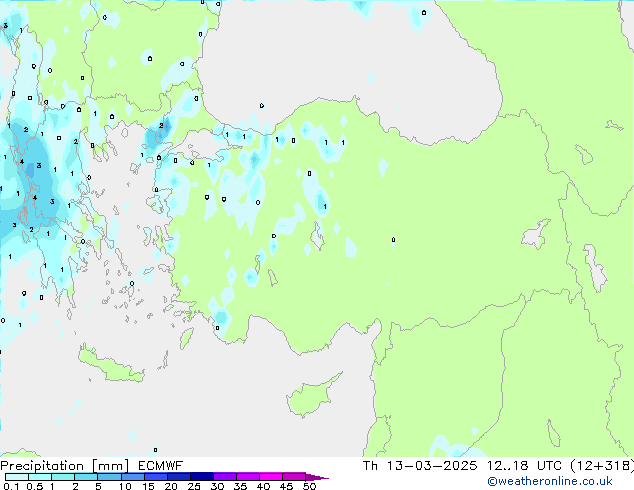Click the legend value "40"
Image resolution: width=634 pixels, height=490 pixels.
(x=263, y=486)
